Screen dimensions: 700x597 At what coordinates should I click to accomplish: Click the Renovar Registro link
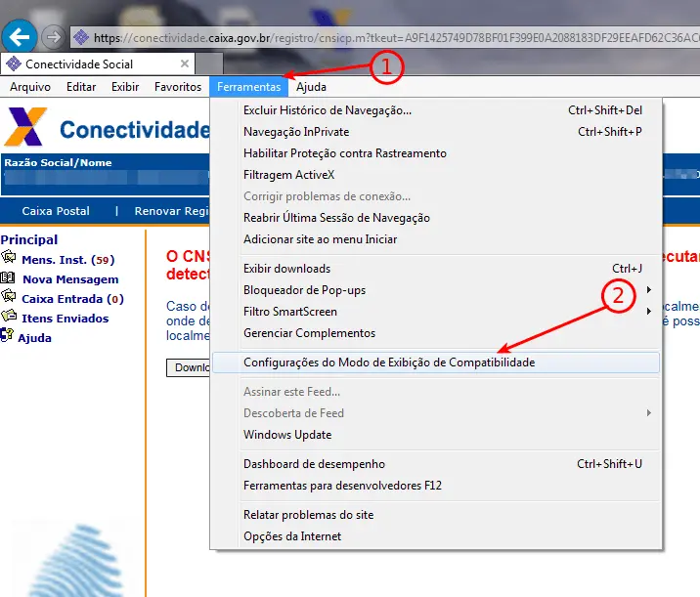171,211
